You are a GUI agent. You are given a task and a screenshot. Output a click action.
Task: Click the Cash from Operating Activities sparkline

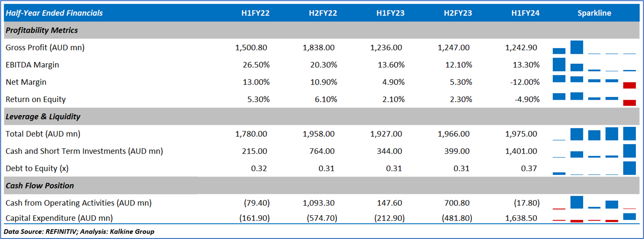point(594,202)
